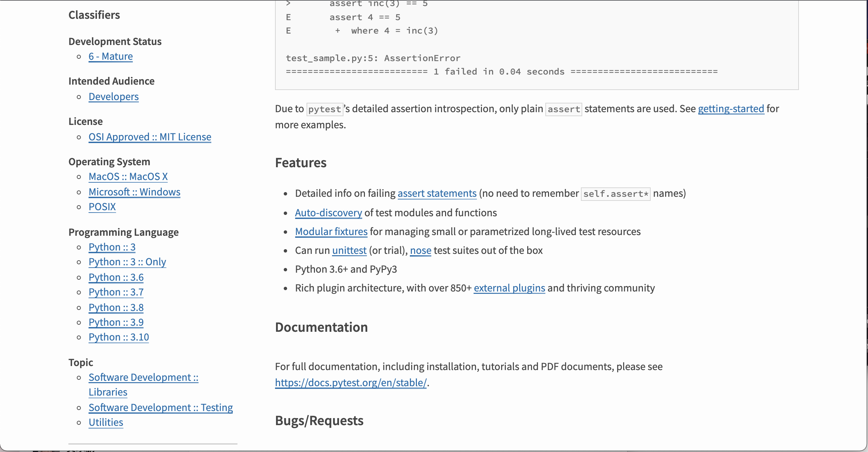The width and height of the screenshot is (868, 452).
Task: Open the Python :: 3.10 classifier link
Action: tap(119, 337)
